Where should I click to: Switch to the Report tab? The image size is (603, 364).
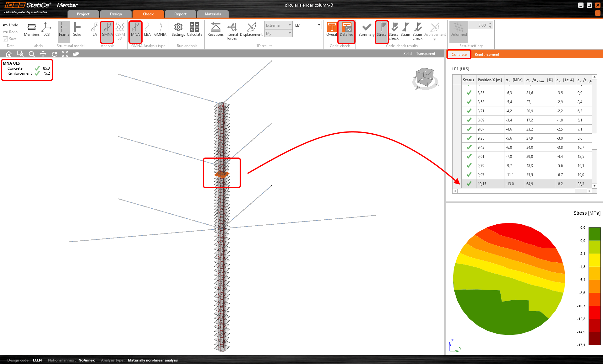pos(180,14)
